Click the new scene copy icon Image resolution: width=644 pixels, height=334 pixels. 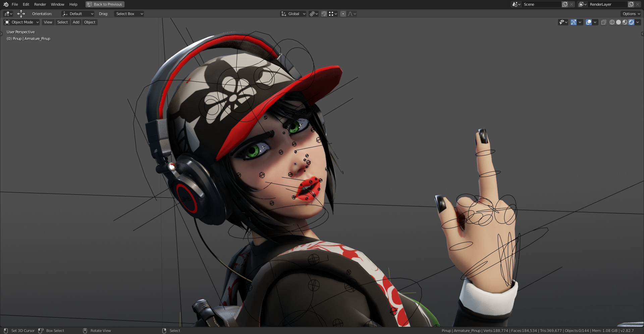point(565,4)
